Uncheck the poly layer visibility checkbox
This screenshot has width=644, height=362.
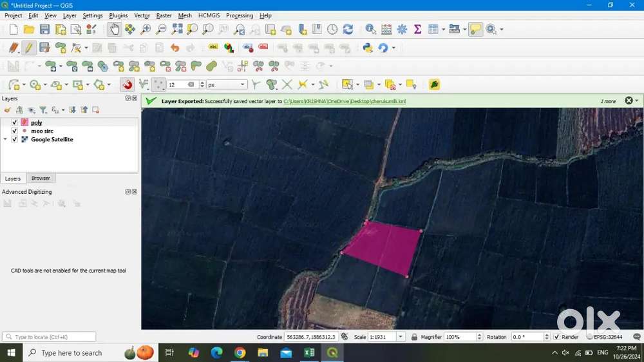(15, 122)
